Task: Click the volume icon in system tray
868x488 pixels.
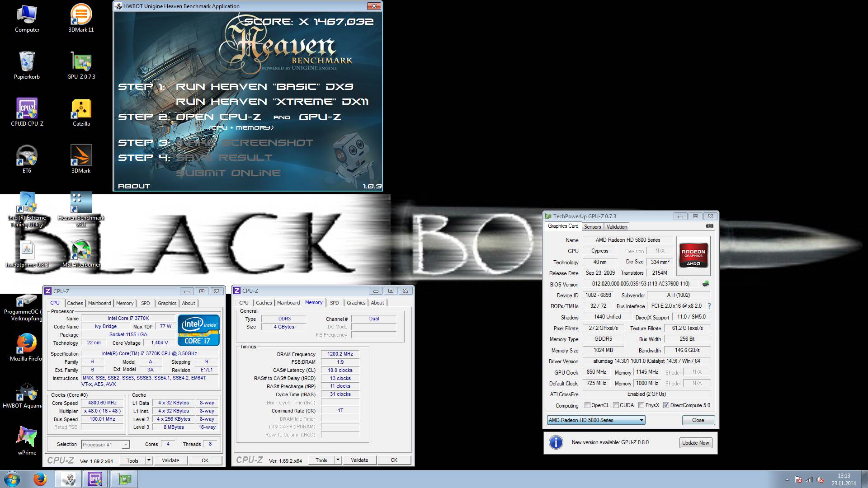Action: click(x=820, y=480)
